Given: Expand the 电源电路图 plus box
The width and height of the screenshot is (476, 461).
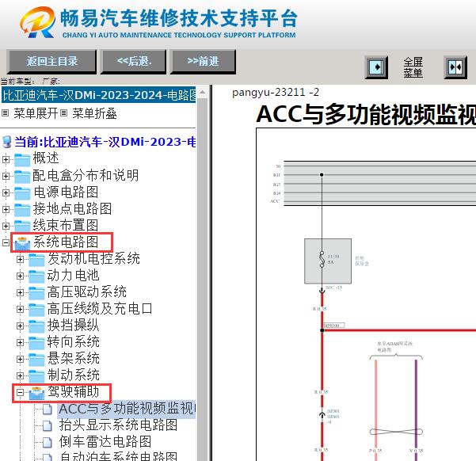Looking at the screenshot, I should click(6, 192).
